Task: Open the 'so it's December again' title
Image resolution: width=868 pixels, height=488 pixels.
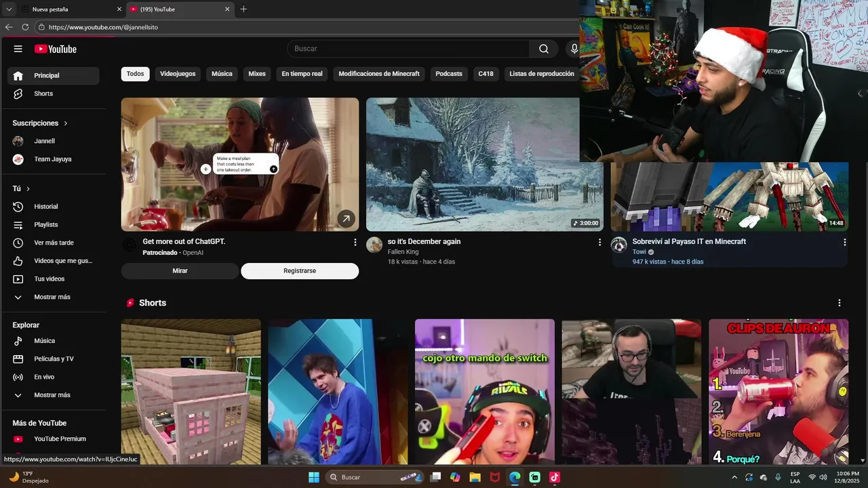Action: 424,241
